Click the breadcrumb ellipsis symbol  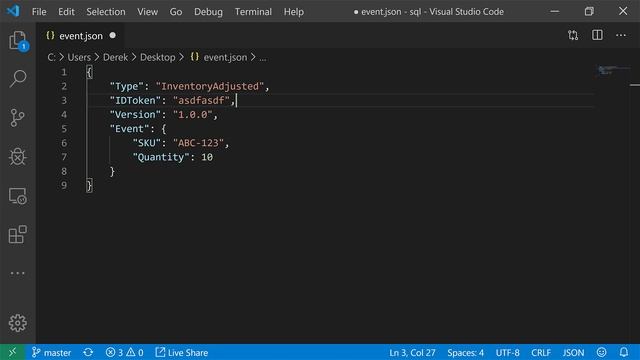(263, 58)
